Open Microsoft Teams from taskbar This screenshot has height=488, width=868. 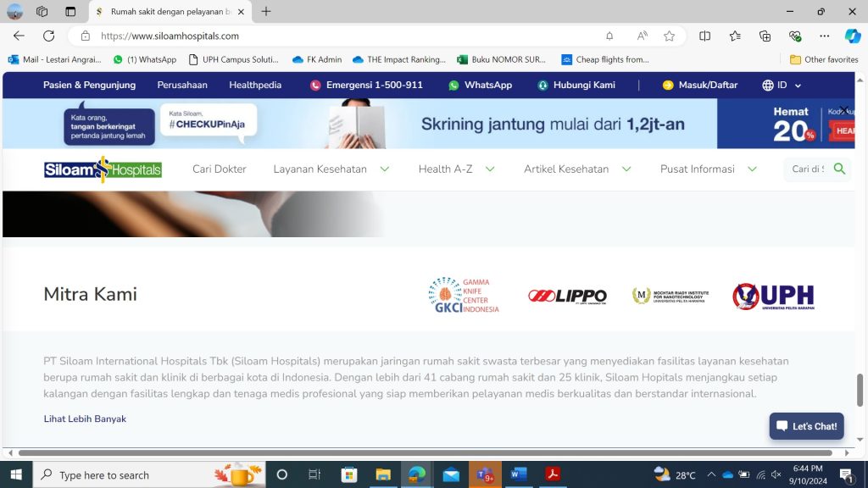(x=485, y=474)
